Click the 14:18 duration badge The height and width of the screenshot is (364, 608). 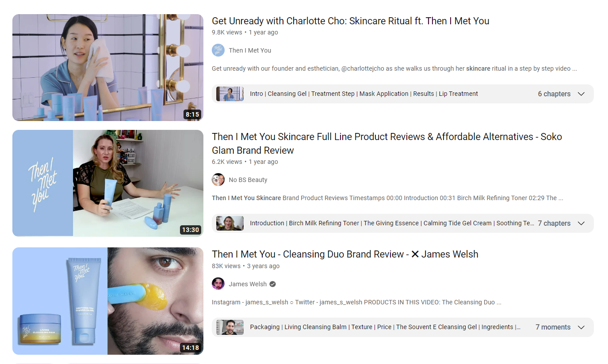(190, 348)
